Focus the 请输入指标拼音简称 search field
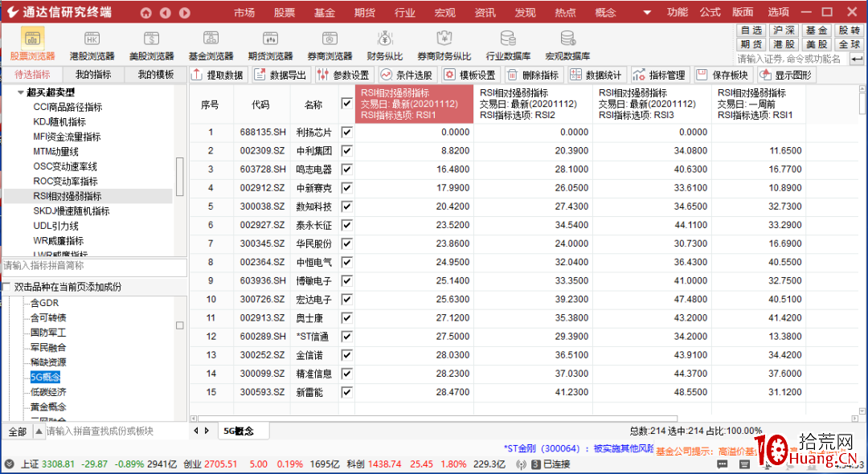This screenshot has height=474, width=868. coord(95,267)
